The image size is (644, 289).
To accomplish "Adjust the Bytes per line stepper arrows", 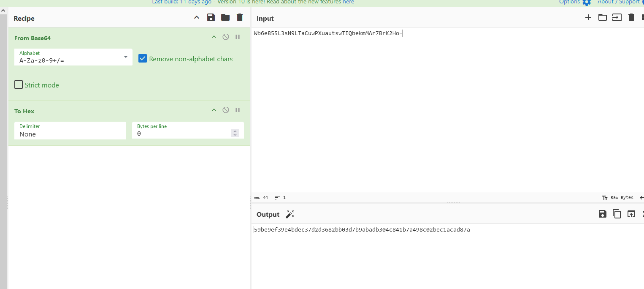I will [235, 133].
